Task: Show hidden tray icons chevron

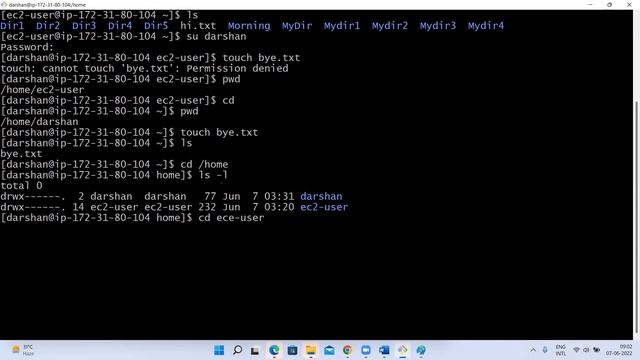Action: pyautogui.click(x=533, y=350)
